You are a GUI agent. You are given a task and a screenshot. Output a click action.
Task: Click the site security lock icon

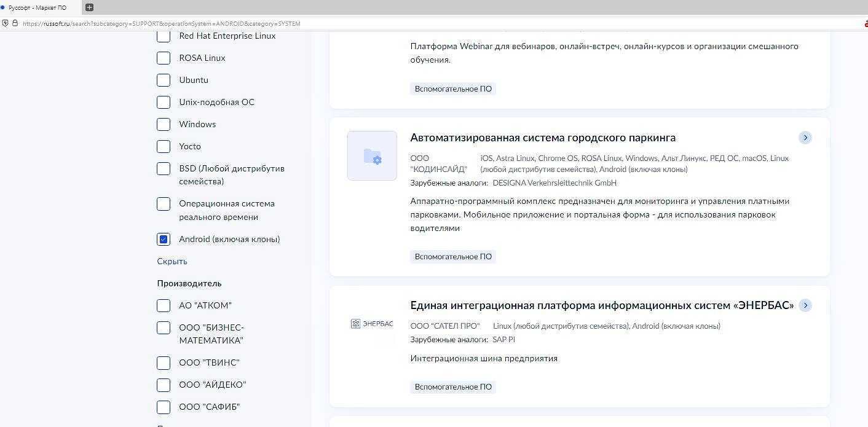pyautogui.click(x=15, y=23)
